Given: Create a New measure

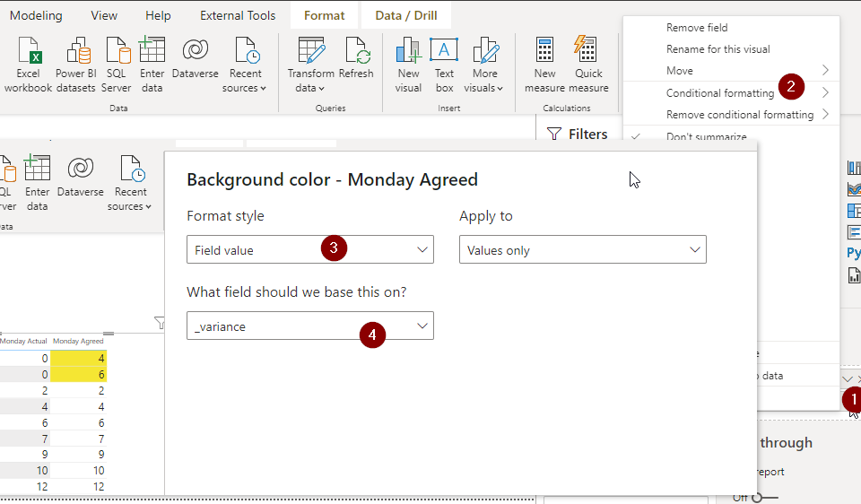Looking at the screenshot, I should (x=544, y=65).
